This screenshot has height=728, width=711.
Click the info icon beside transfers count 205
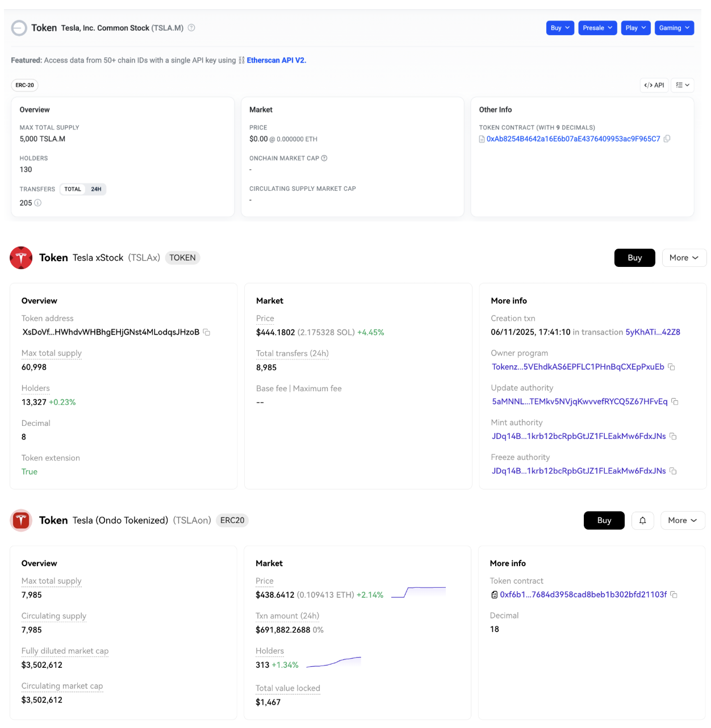click(x=38, y=203)
